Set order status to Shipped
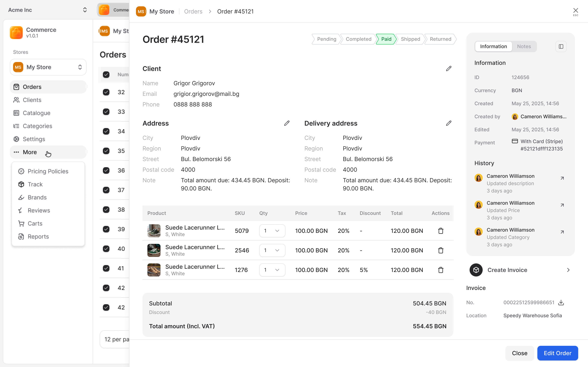The image size is (588, 367). coord(410,39)
